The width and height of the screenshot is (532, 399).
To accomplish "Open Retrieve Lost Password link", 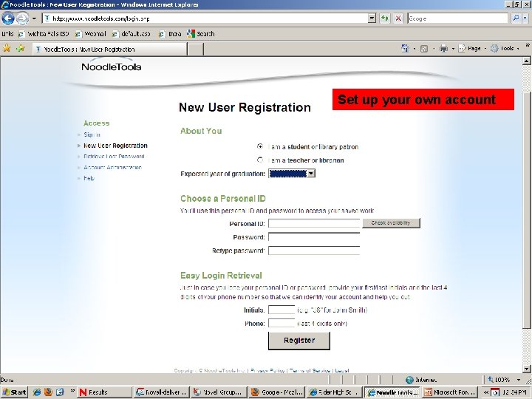I will point(114,157).
